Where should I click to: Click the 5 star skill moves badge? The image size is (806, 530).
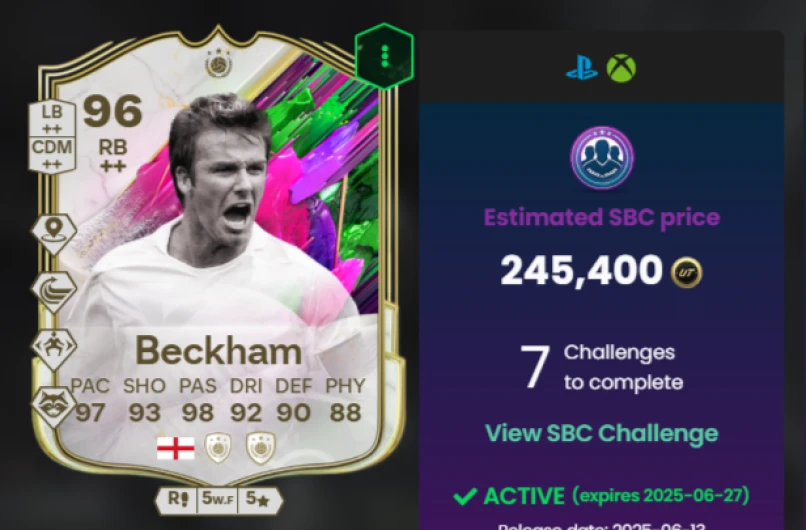pos(259,499)
